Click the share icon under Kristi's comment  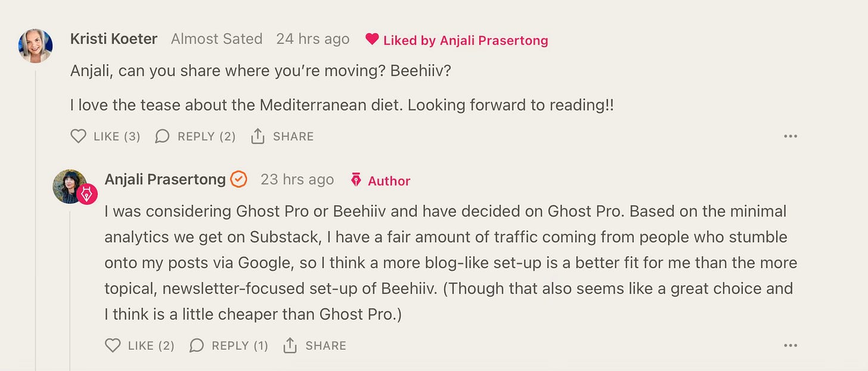click(x=259, y=136)
